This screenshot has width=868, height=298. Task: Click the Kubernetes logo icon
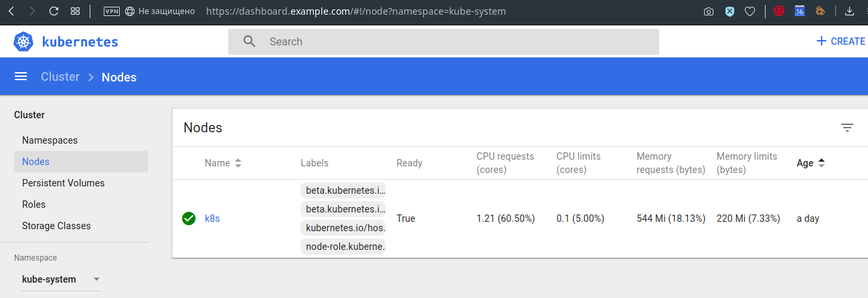(23, 41)
